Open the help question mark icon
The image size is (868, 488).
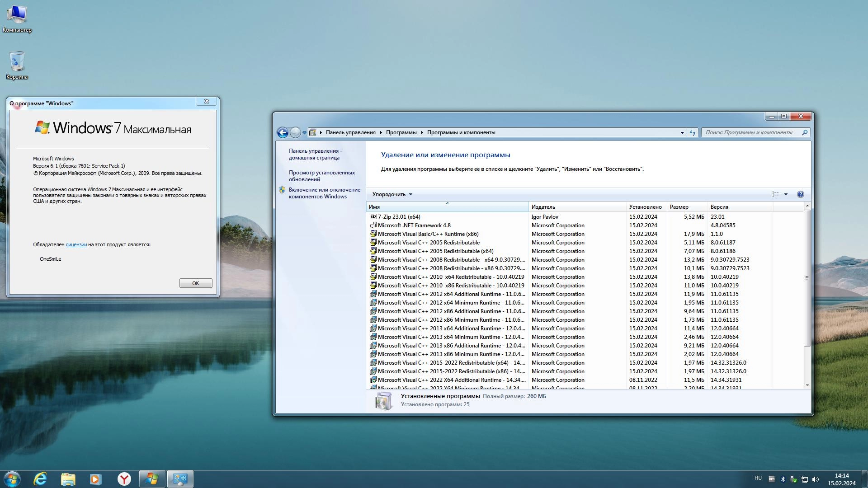pyautogui.click(x=800, y=194)
